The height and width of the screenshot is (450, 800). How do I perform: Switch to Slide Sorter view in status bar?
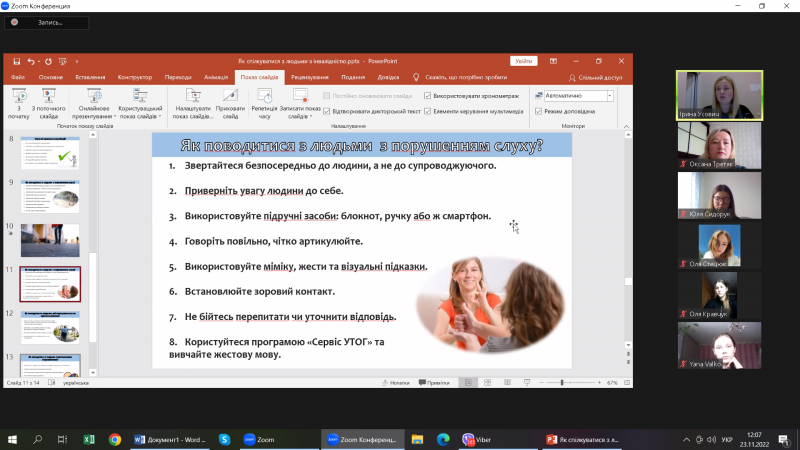(x=486, y=383)
